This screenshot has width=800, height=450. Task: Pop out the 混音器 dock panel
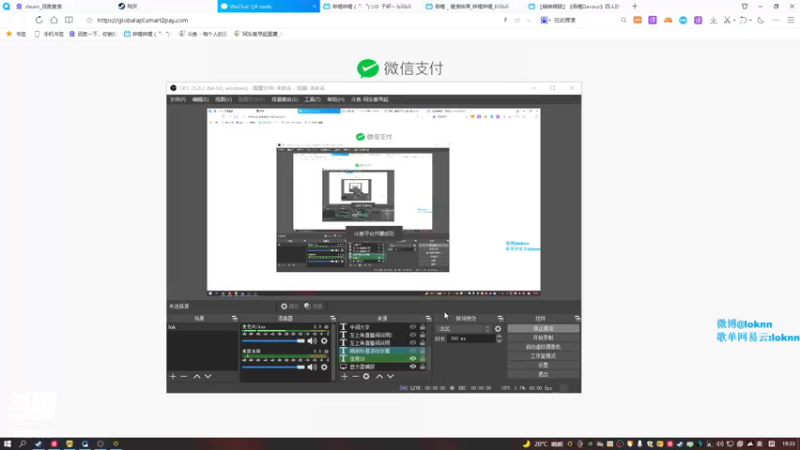pos(333,318)
